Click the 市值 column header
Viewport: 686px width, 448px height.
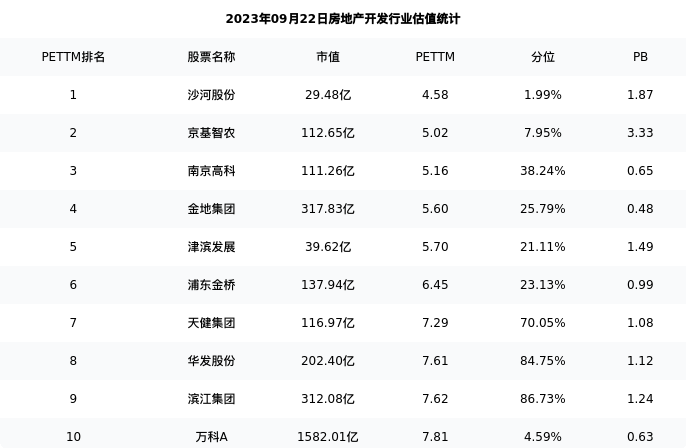point(328,57)
